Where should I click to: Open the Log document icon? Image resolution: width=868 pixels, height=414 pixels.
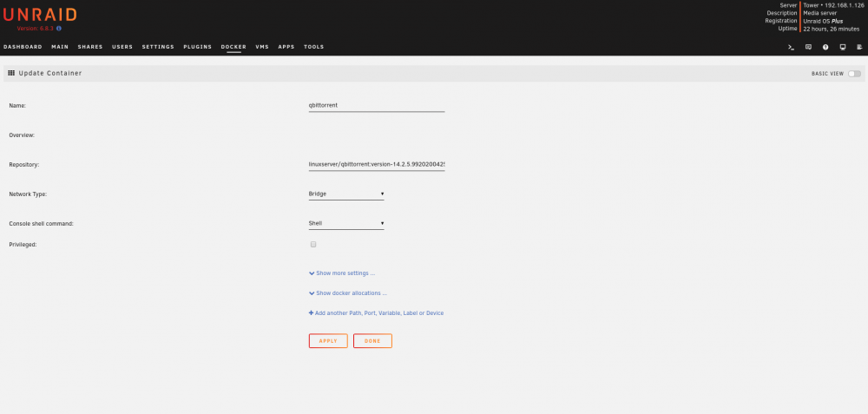(859, 47)
